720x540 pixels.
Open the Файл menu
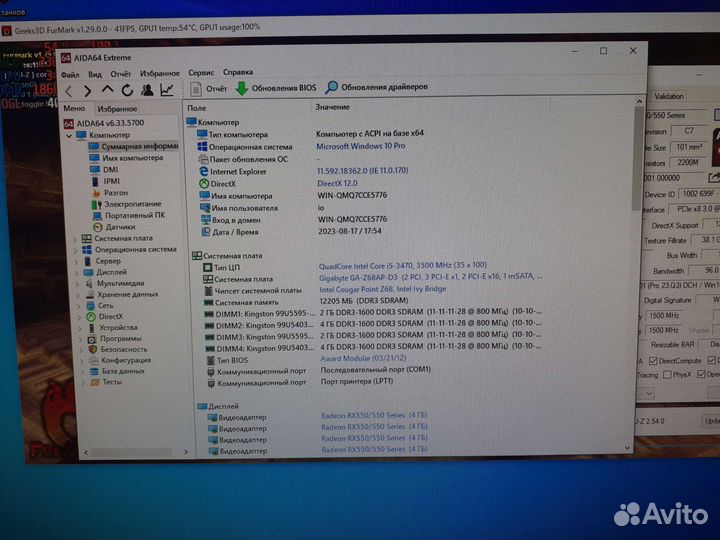pos(70,74)
